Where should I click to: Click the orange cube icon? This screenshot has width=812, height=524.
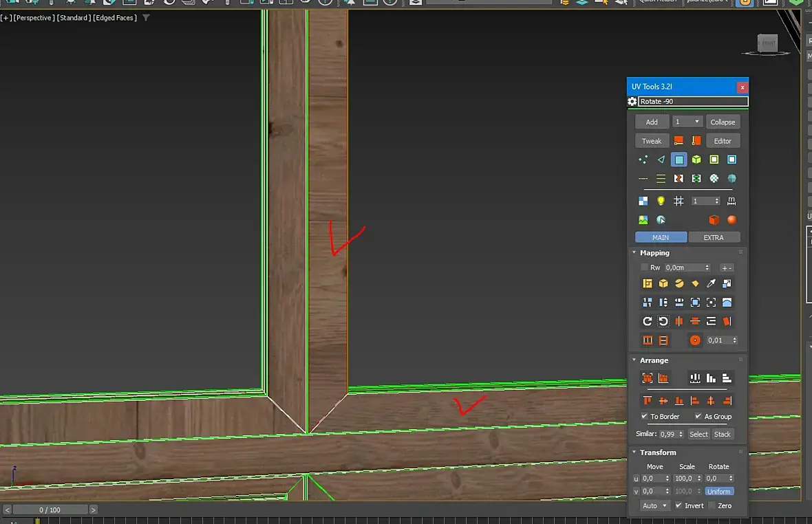pyautogui.click(x=714, y=220)
